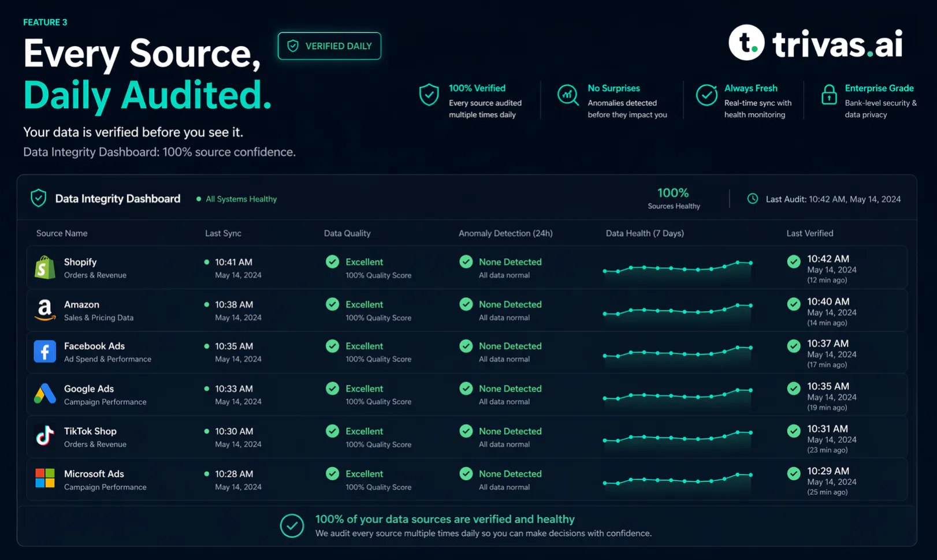The image size is (937, 560).
Task: Click Microsoft Ads' None Detected check icon
Action: 466,473
